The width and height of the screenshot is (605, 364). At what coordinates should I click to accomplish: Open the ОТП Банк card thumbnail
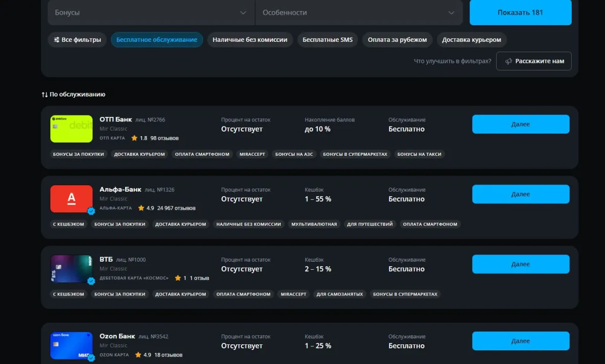tap(72, 129)
